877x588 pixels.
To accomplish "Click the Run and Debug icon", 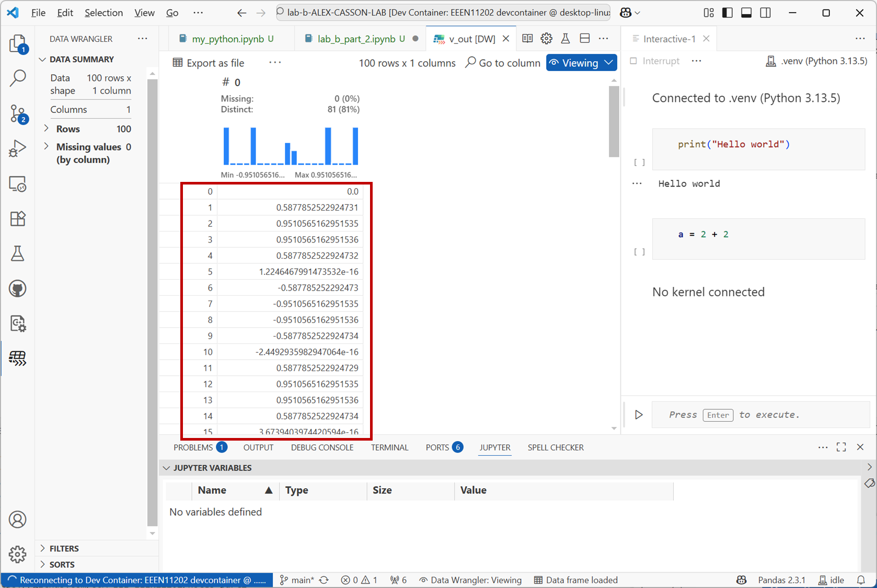I will (18, 148).
